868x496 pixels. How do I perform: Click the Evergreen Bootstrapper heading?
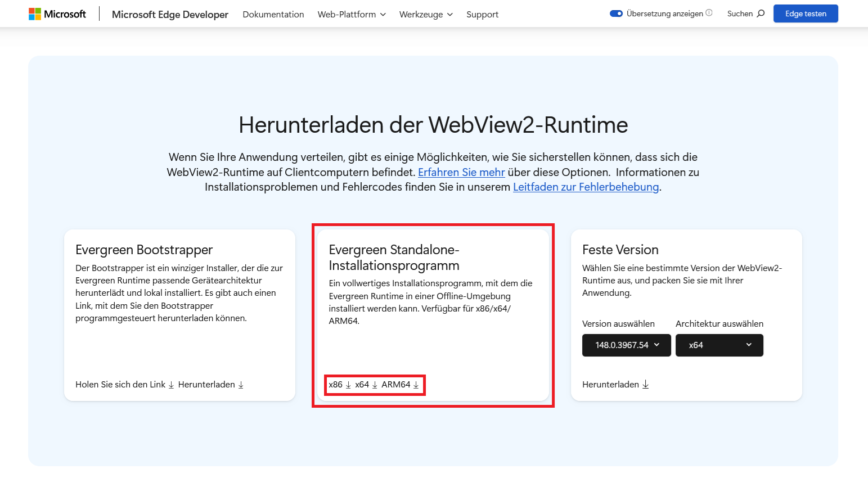(x=144, y=250)
